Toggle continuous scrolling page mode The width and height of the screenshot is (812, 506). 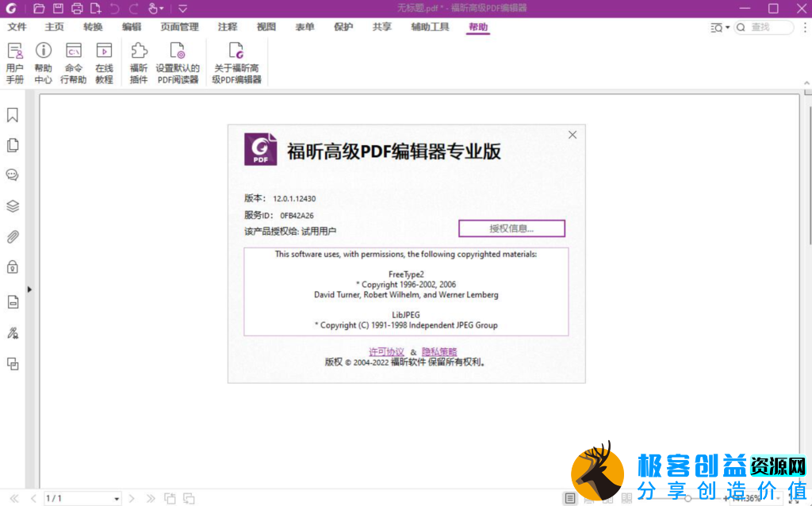coord(589,498)
